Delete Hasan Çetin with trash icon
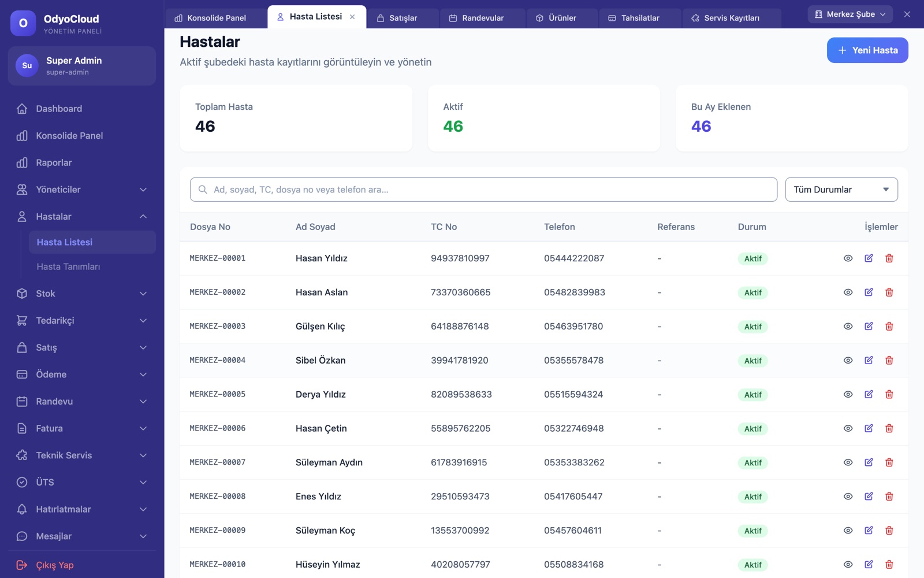924x578 pixels. click(889, 428)
